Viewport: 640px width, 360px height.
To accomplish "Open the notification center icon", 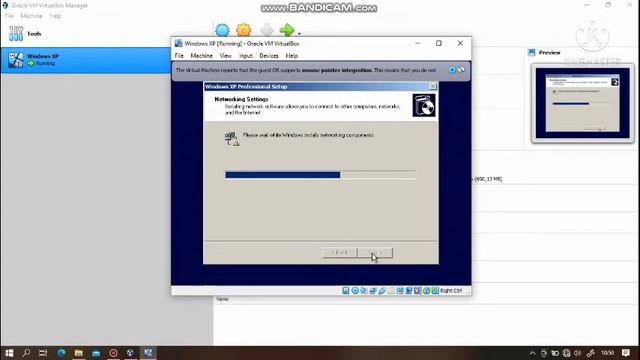I will (x=626, y=353).
